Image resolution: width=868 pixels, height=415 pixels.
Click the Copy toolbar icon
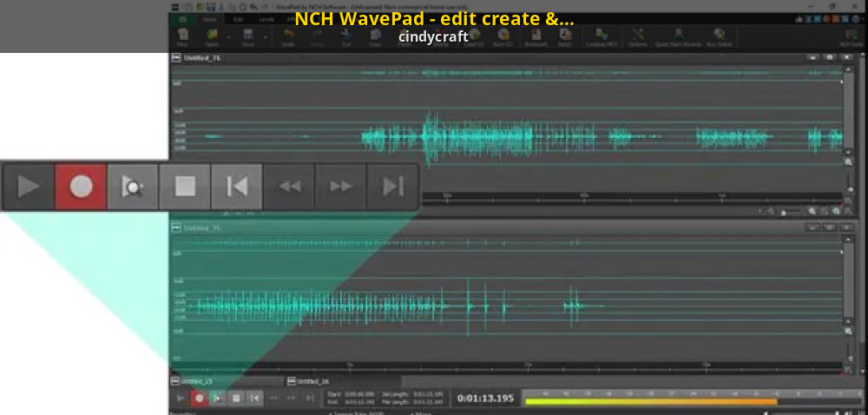point(375,36)
